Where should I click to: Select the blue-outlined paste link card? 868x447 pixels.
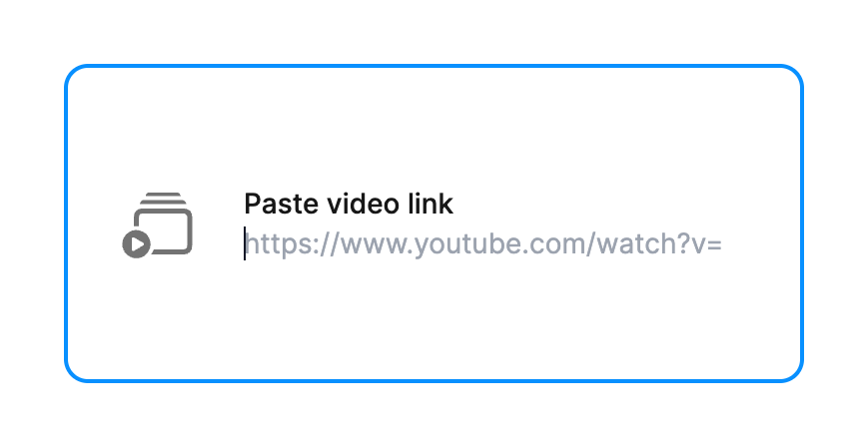pos(434,223)
